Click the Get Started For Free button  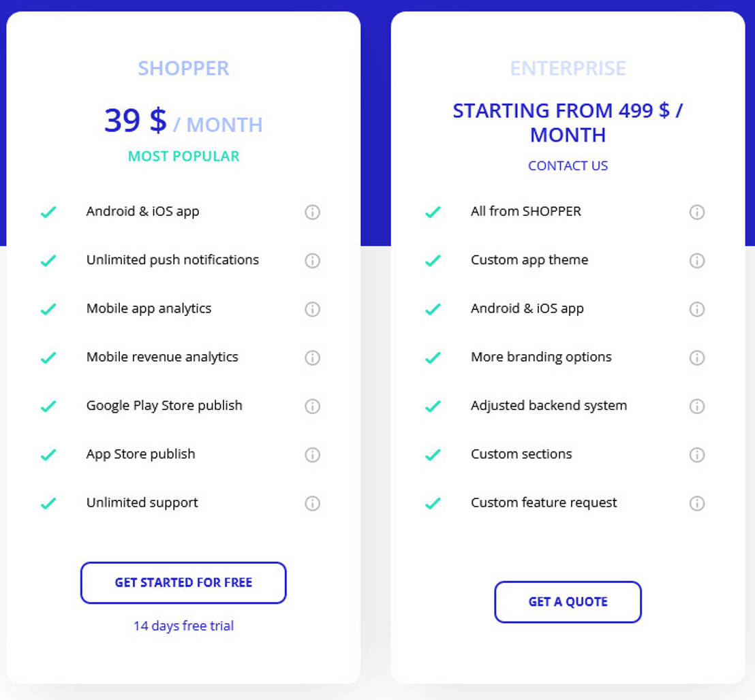click(183, 583)
